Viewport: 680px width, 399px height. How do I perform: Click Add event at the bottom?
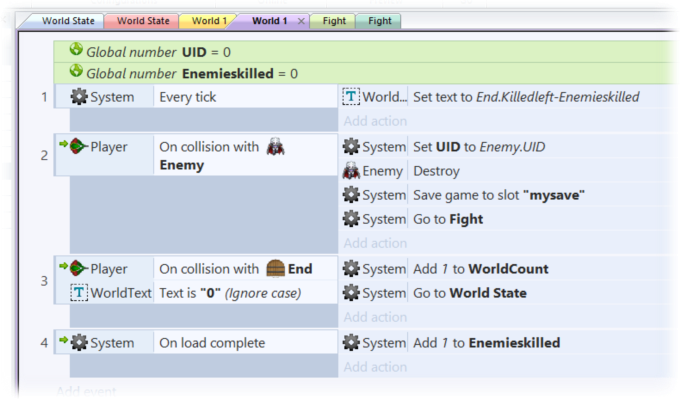(86, 391)
